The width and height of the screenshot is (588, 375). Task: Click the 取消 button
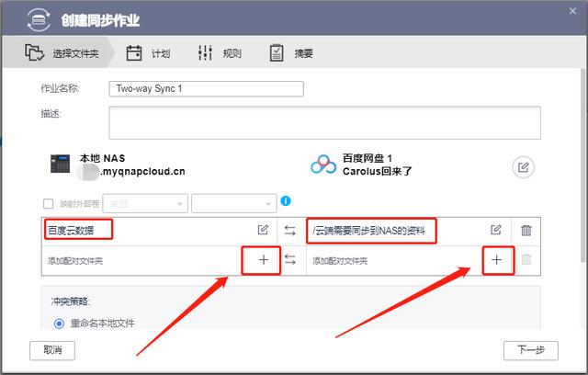click(x=52, y=350)
